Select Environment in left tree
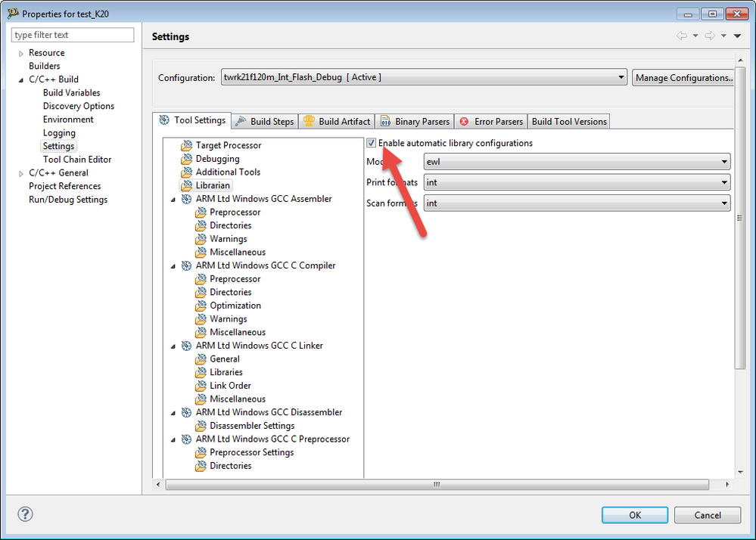 pyautogui.click(x=68, y=119)
